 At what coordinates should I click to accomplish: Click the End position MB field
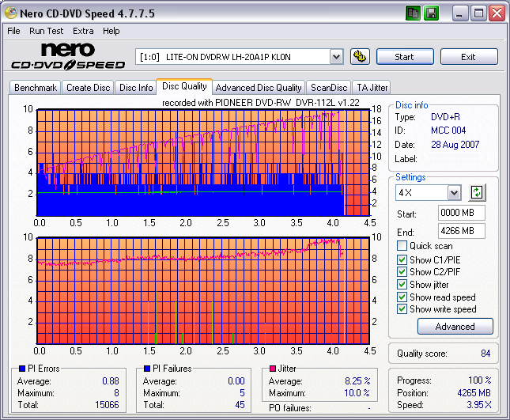(461, 230)
